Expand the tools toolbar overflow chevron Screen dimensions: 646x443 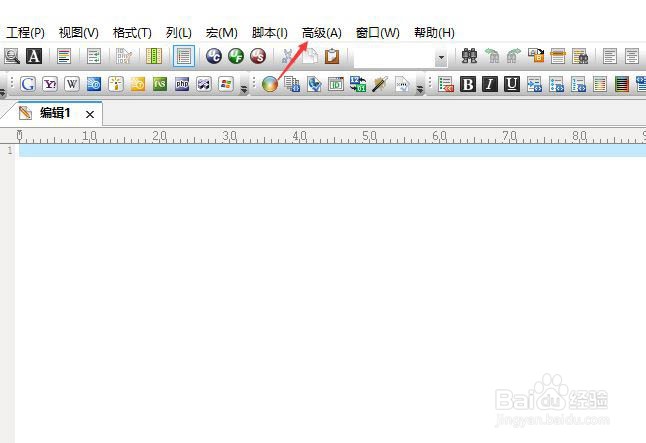420,89
